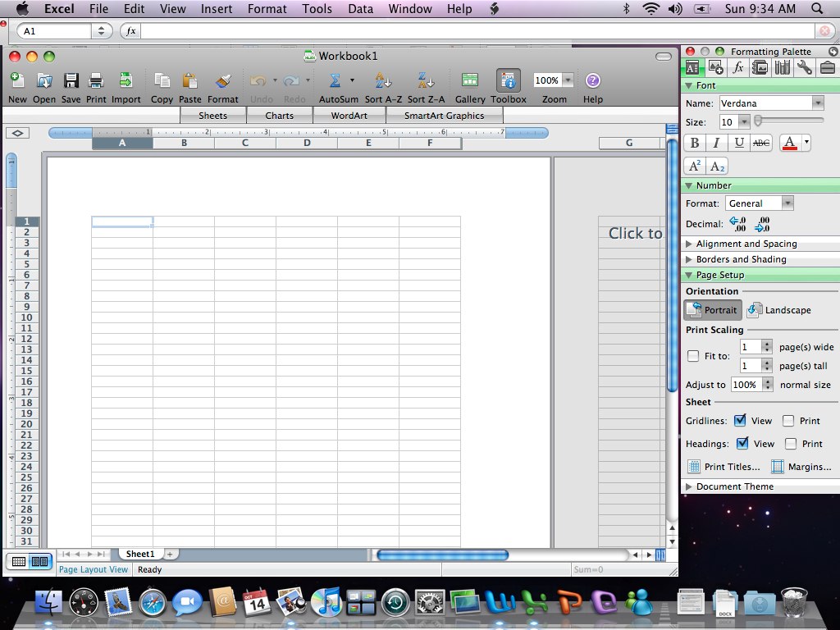The image size is (840, 630).
Task: Click the Save disk icon
Action: pyautogui.click(x=71, y=81)
